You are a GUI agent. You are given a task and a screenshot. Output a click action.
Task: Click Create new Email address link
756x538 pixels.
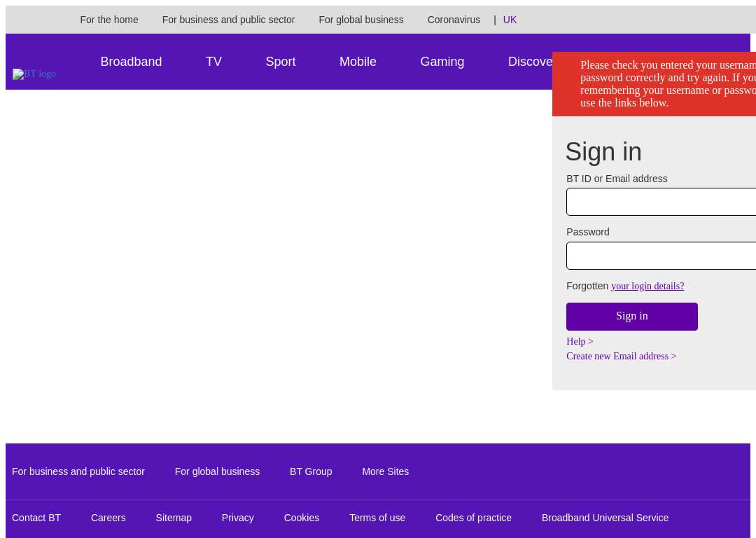pos(622,356)
